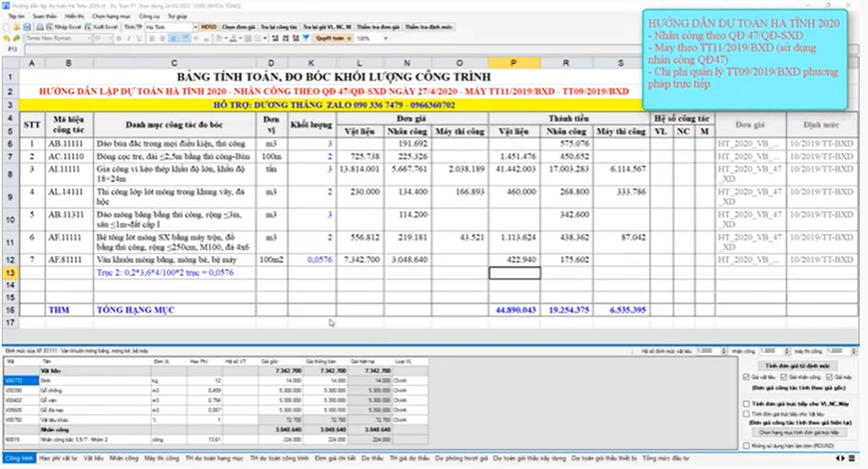Click the Chọn đơn giá button

click(238, 27)
